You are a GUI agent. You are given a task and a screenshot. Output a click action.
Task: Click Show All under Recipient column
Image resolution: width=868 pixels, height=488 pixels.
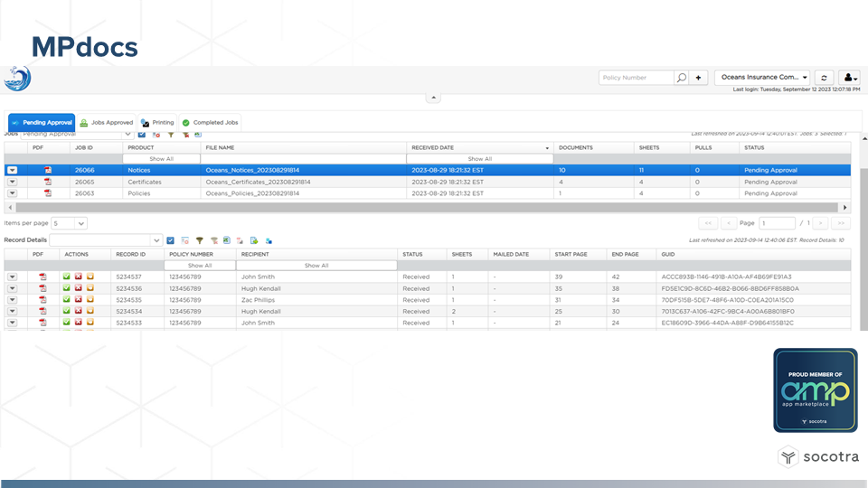pyautogui.click(x=316, y=266)
